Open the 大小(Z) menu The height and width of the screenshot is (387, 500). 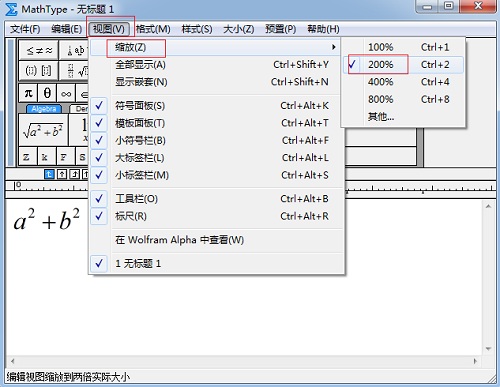[239, 29]
